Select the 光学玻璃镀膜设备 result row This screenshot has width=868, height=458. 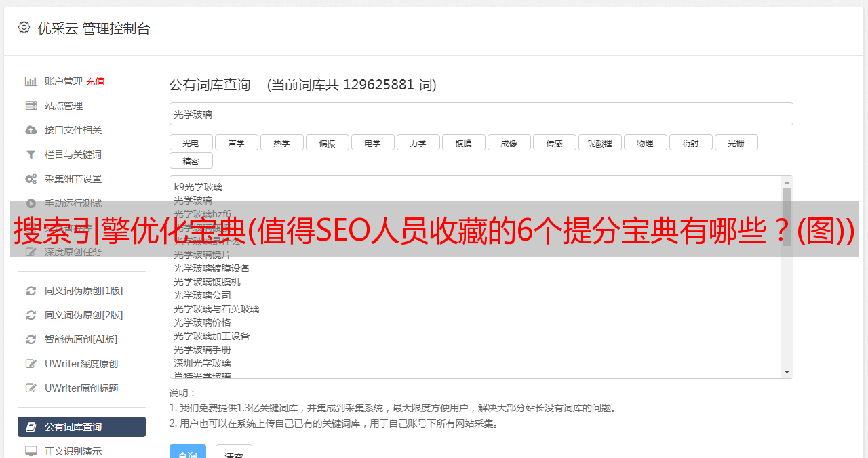click(x=212, y=268)
